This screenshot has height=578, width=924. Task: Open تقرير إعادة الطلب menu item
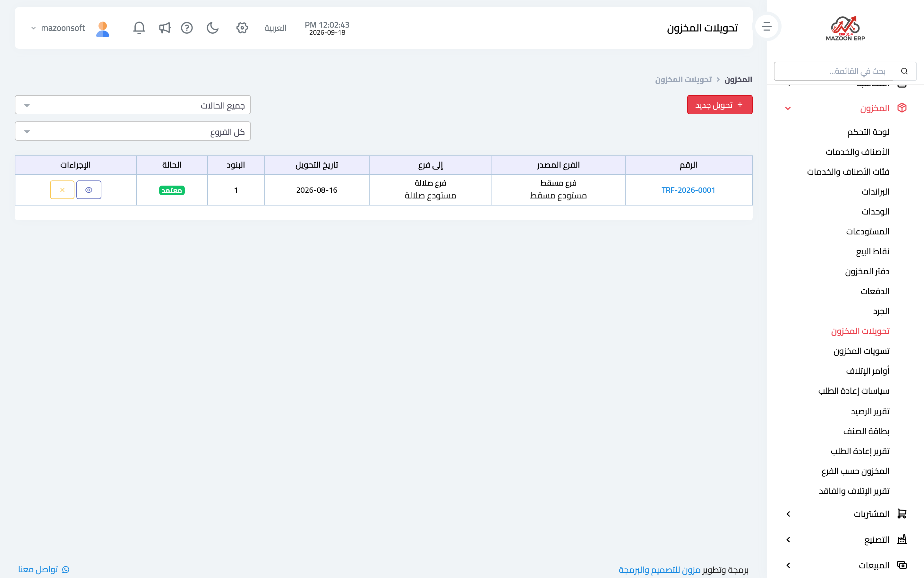[860, 451]
